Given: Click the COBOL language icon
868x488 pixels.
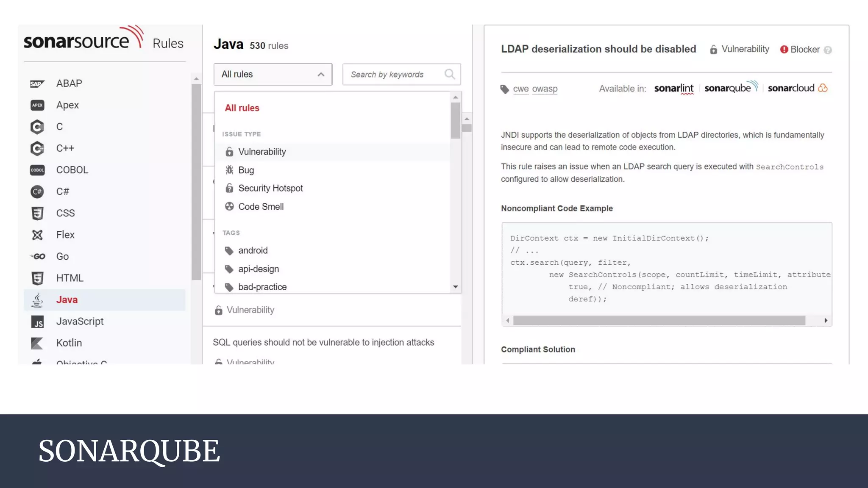Looking at the screenshot, I should click(37, 170).
